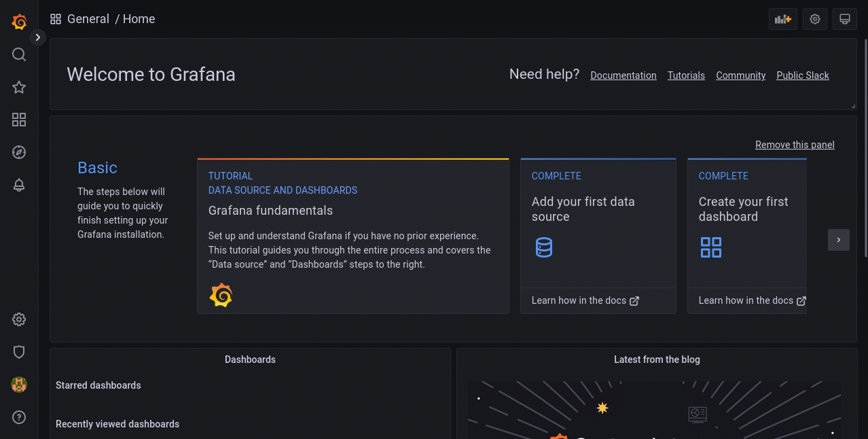
Task: Advance the tutorial carousel with right arrow
Action: pos(838,239)
